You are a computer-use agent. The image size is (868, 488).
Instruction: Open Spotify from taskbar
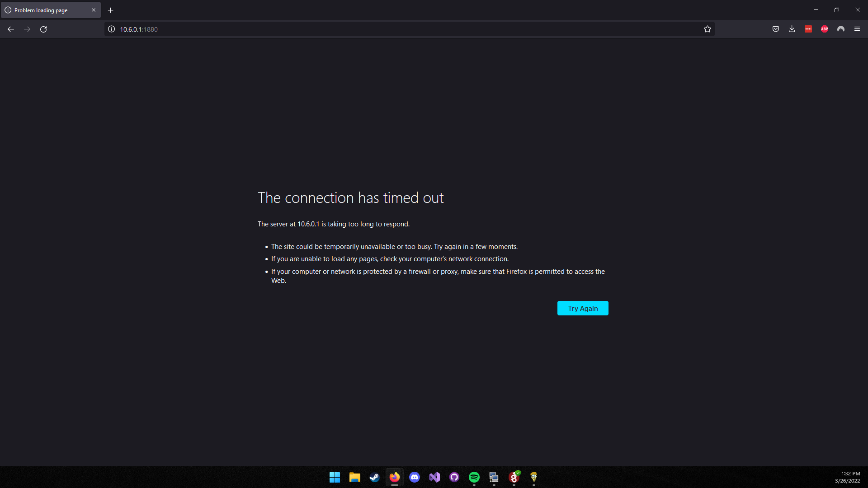coord(474,477)
